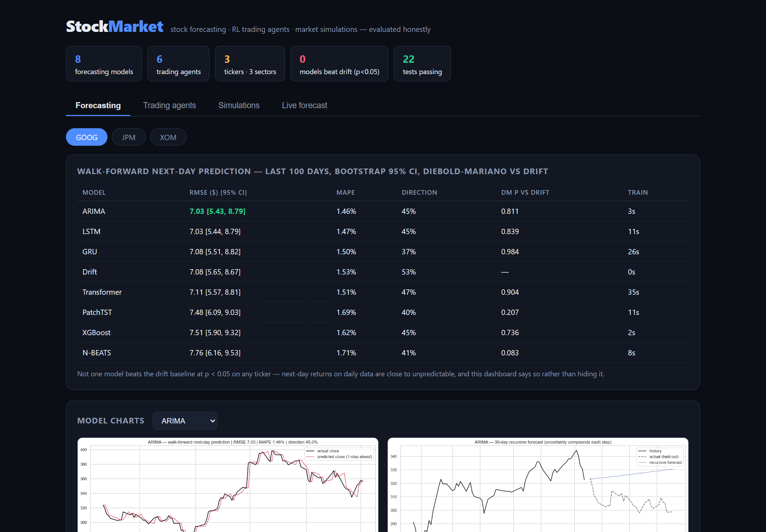This screenshot has width=766, height=532.
Task: Click the N-BEATS DM p-value 0.083
Action: click(x=510, y=353)
